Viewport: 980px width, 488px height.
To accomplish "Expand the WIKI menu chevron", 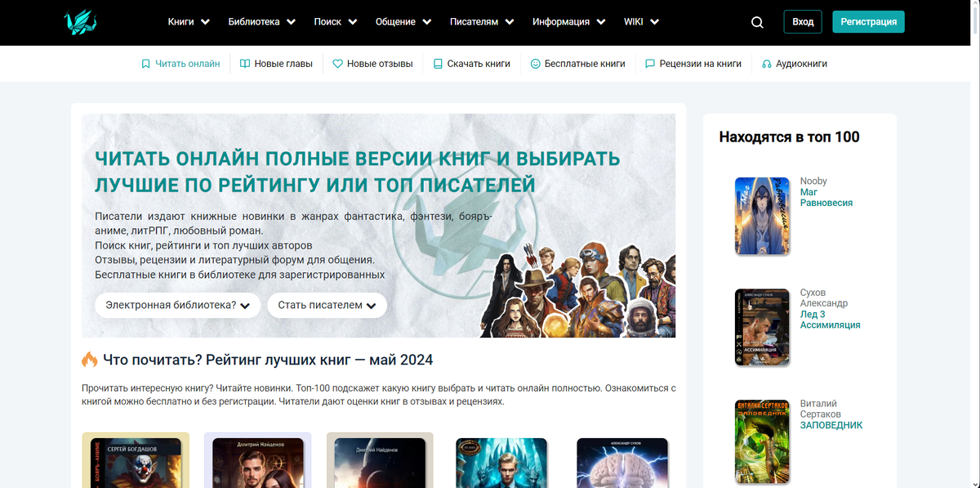I will [654, 22].
